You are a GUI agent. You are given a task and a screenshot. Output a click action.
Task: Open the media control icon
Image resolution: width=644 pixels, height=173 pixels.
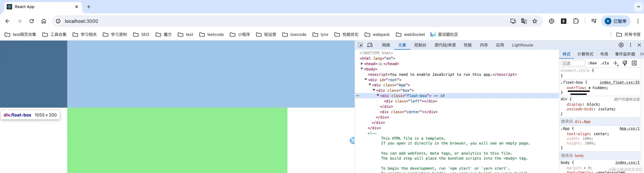click(594, 21)
